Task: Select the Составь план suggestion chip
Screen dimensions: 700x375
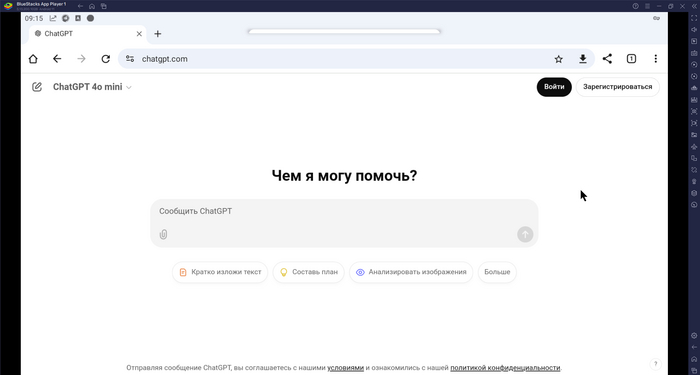Action: pos(308,272)
